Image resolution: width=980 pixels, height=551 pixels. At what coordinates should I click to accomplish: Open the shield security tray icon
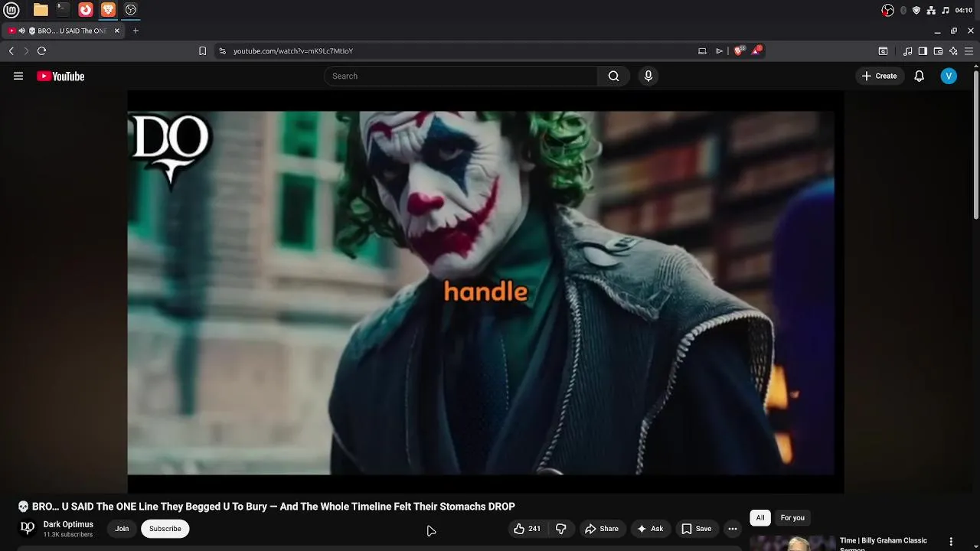pyautogui.click(x=916, y=10)
